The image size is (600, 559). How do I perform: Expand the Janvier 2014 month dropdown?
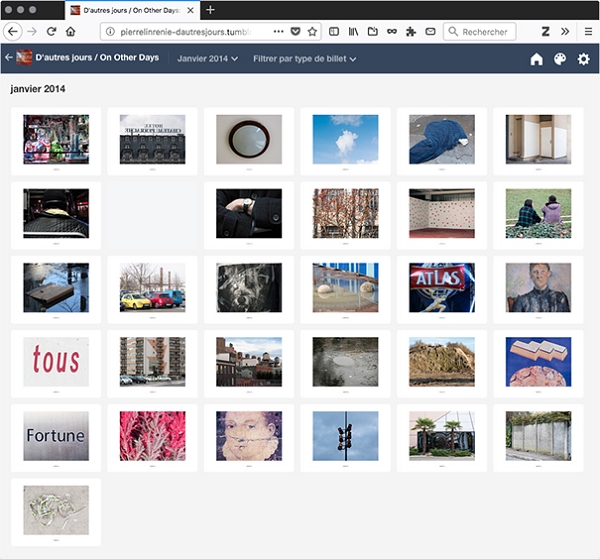[207, 59]
